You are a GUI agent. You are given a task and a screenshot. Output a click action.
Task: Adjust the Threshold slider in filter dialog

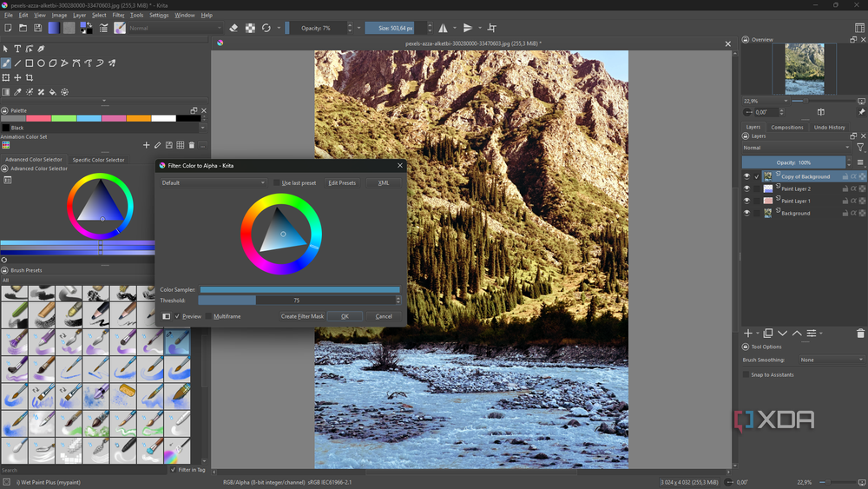[x=296, y=301]
